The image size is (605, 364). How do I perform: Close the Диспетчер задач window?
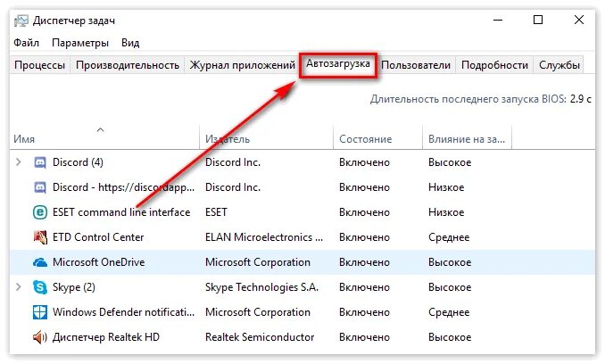[x=579, y=20]
